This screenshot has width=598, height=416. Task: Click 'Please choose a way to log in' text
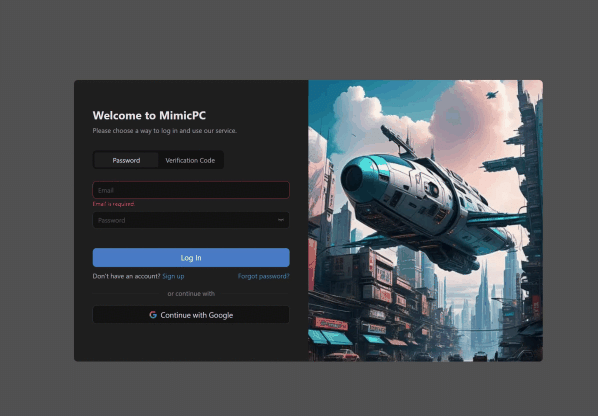tap(165, 131)
